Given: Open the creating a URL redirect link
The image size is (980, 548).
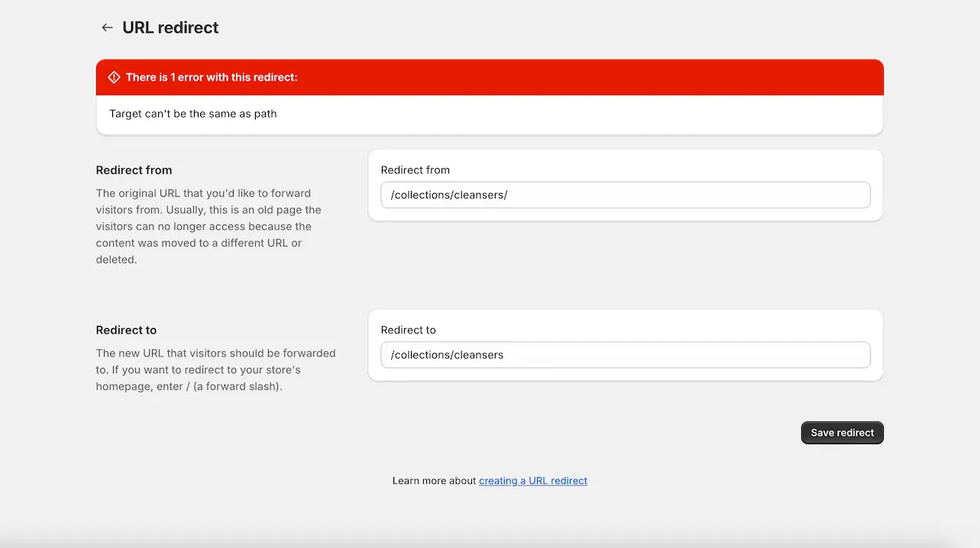Looking at the screenshot, I should click(532, 481).
